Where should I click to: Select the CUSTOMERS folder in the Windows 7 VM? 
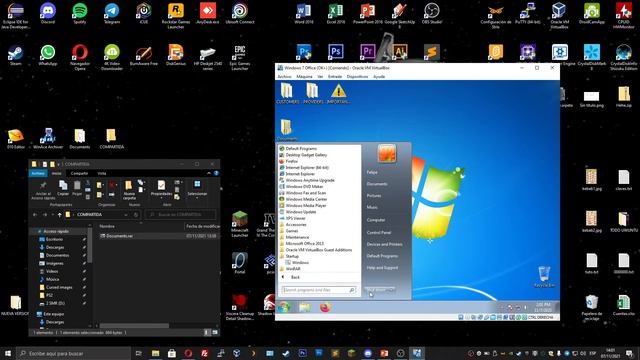(x=287, y=93)
